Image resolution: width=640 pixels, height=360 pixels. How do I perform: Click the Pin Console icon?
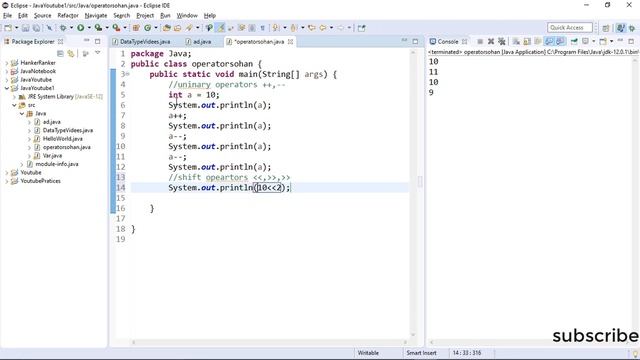(x=574, y=41)
